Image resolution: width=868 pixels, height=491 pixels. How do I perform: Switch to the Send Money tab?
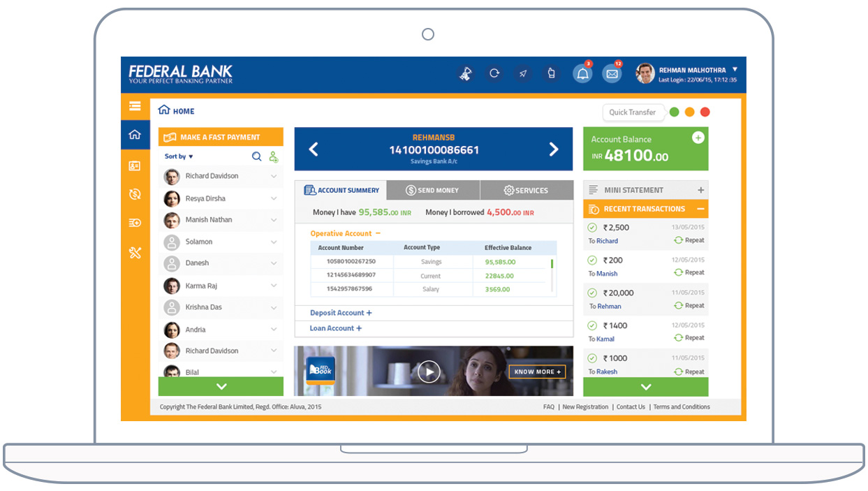(433, 191)
